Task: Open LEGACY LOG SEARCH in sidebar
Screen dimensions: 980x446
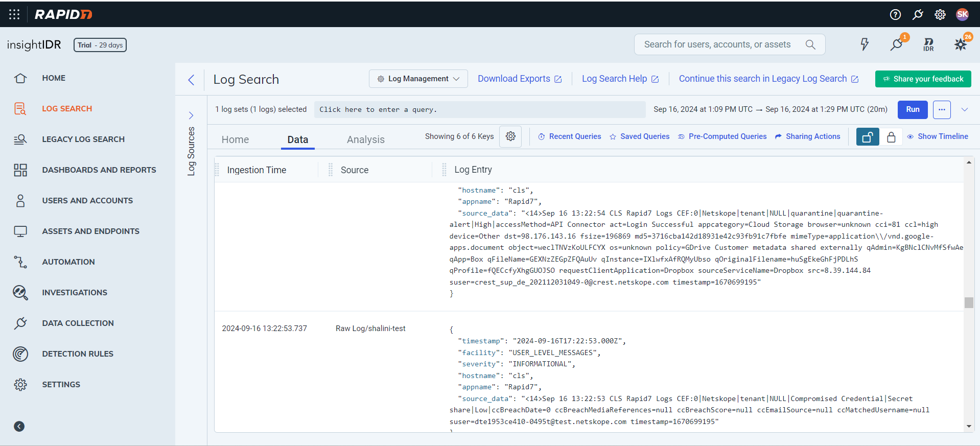Action: point(83,139)
